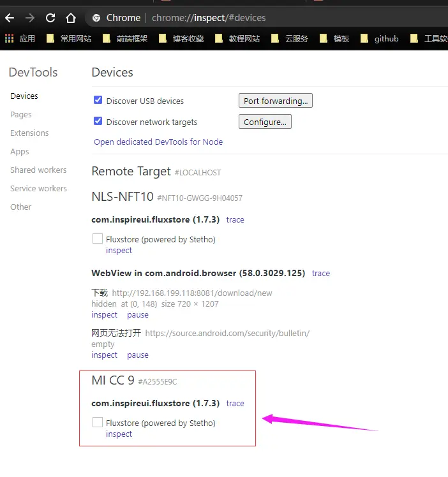Click the Configure... button

(x=265, y=122)
